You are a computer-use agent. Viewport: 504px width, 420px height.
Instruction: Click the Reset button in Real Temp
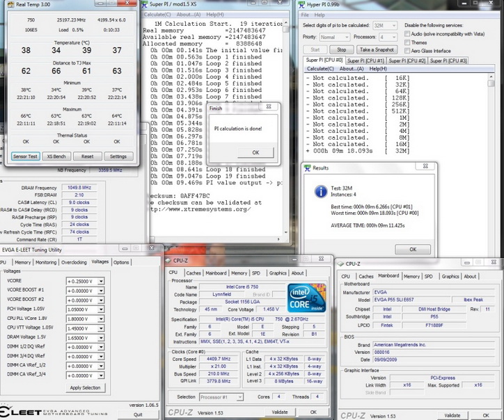pos(88,156)
